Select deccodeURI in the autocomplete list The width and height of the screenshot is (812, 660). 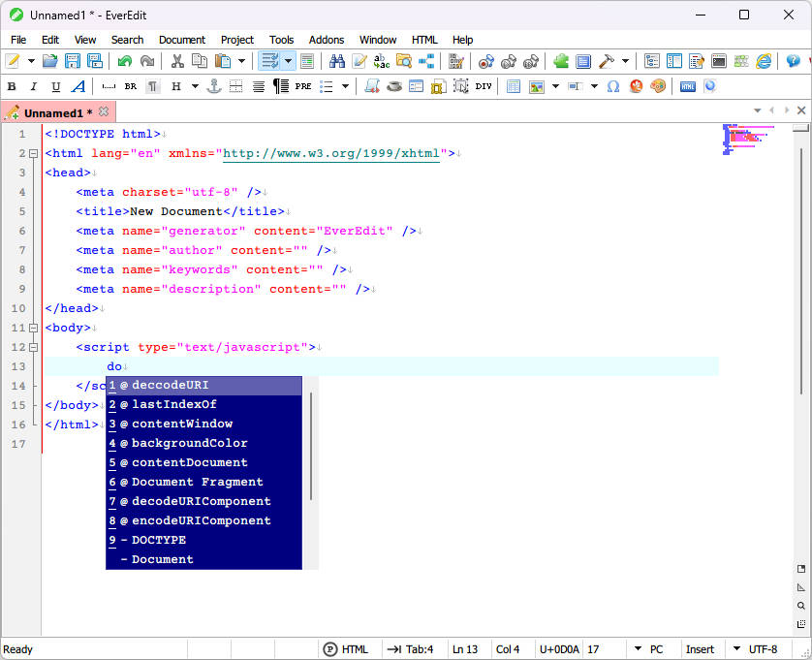(203, 385)
